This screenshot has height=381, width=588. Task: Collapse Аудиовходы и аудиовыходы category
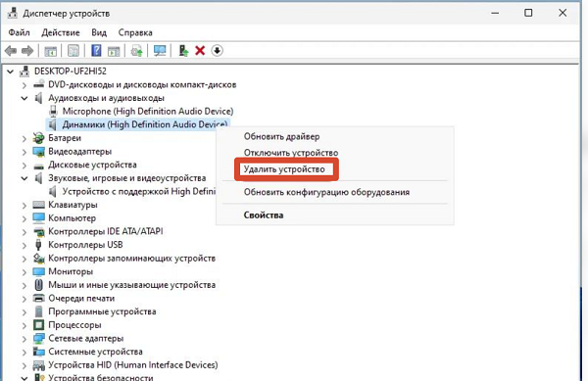(24, 98)
